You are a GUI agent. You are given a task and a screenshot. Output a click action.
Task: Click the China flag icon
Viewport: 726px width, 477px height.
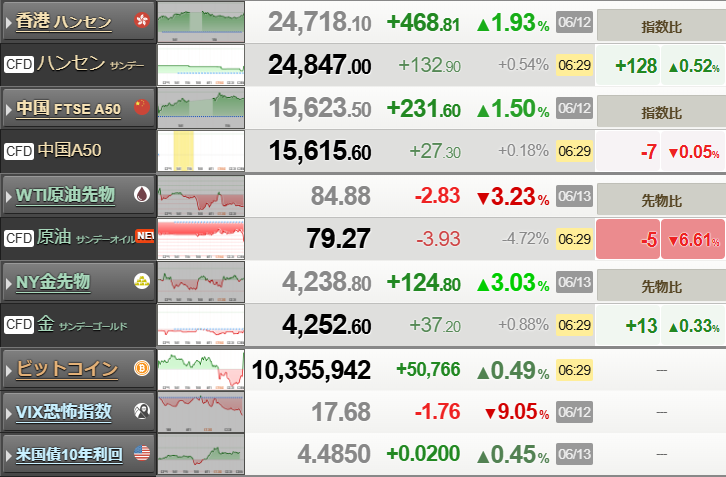point(142,107)
